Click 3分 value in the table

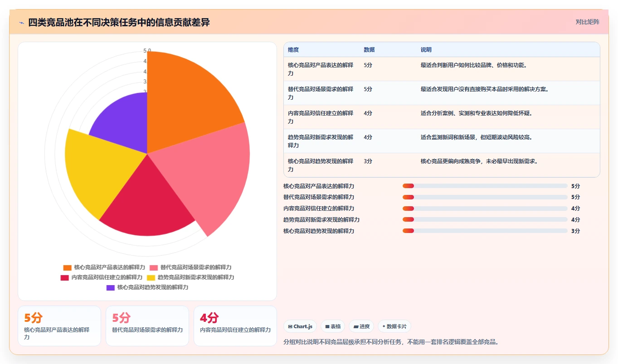click(368, 161)
